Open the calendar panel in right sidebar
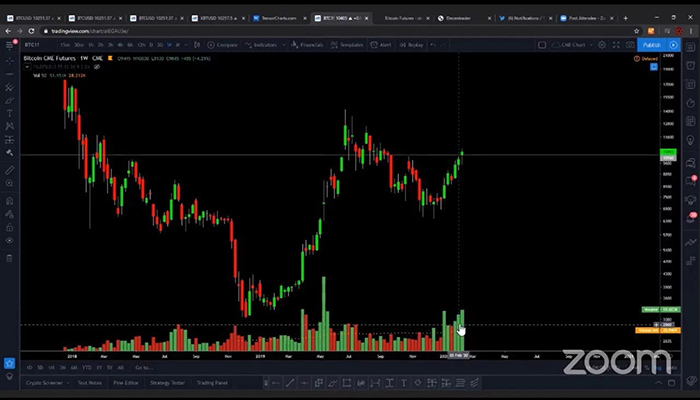 [x=691, y=122]
